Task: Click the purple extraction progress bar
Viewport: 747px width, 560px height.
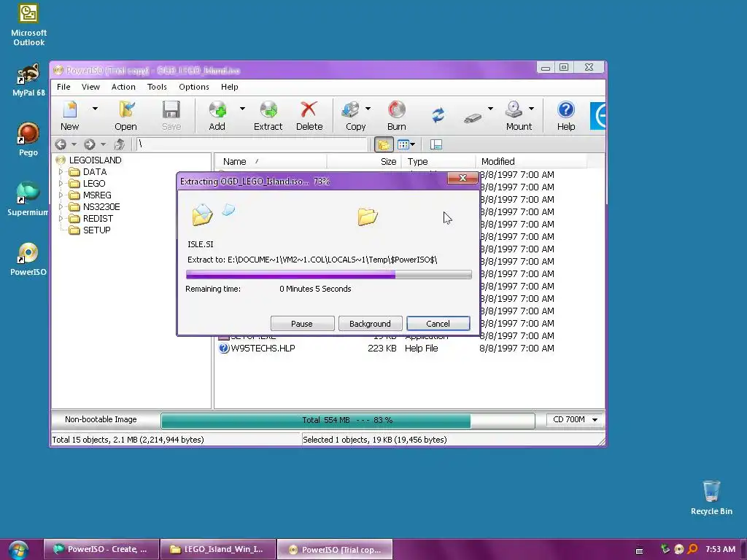Action: tap(329, 274)
